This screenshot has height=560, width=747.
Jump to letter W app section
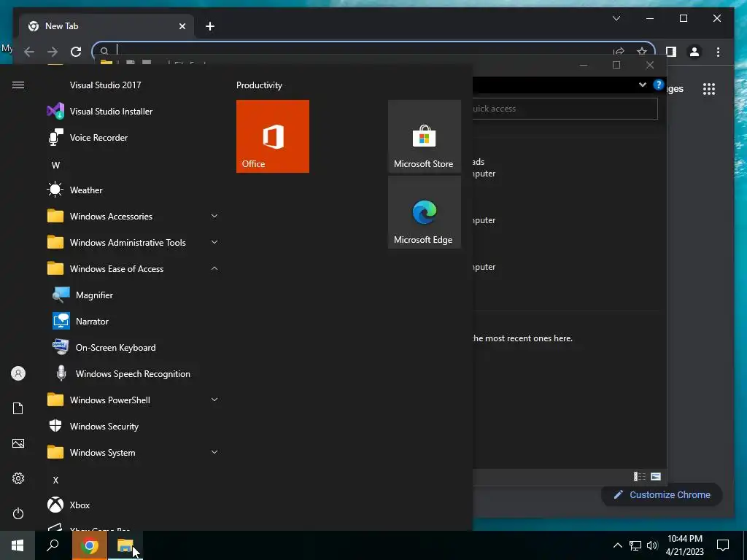[55, 166]
